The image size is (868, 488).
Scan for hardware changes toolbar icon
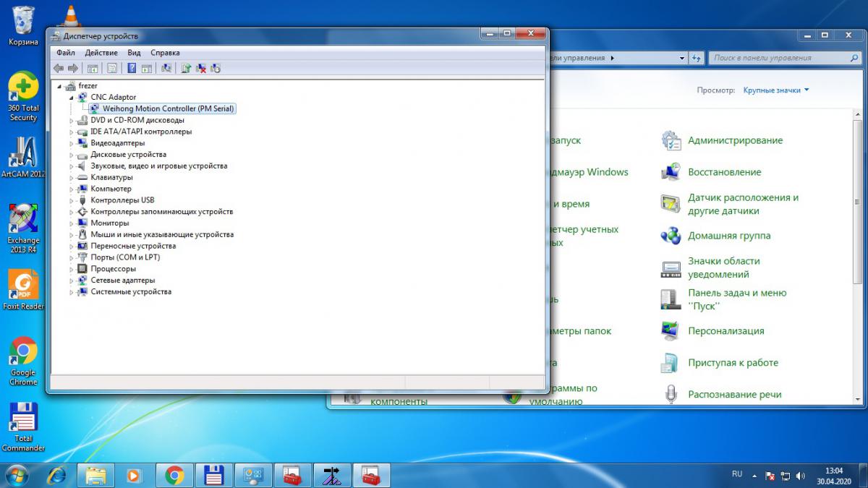click(x=166, y=68)
